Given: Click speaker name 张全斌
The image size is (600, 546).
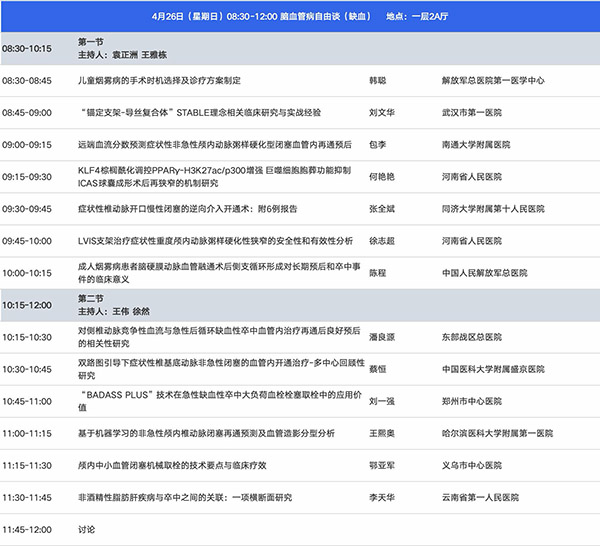Looking at the screenshot, I should 382,208.
